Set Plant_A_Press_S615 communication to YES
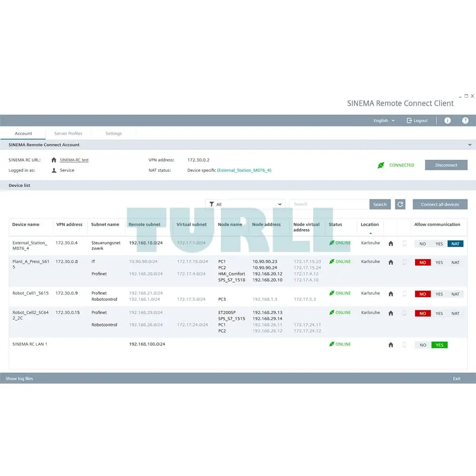 439,263
